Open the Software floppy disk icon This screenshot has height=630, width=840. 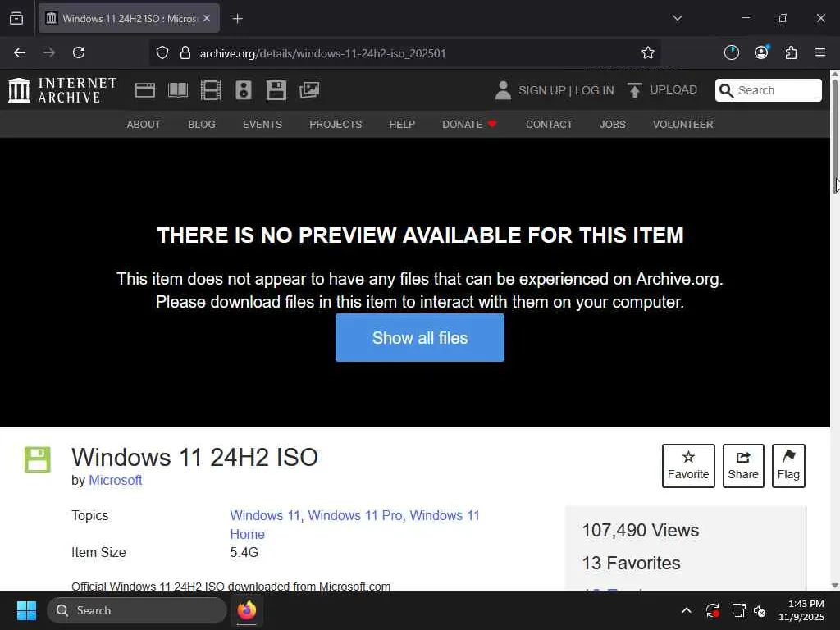(276, 90)
